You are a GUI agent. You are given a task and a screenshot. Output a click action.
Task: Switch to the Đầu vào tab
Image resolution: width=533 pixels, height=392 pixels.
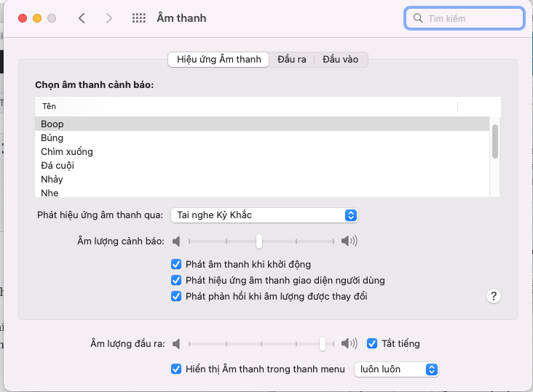tap(340, 60)
